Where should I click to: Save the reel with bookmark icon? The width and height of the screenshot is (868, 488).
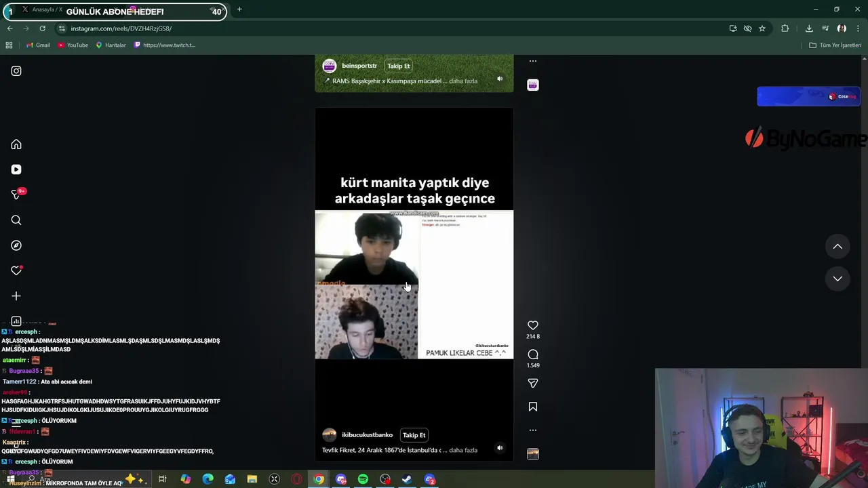click(x=533, y=407)
